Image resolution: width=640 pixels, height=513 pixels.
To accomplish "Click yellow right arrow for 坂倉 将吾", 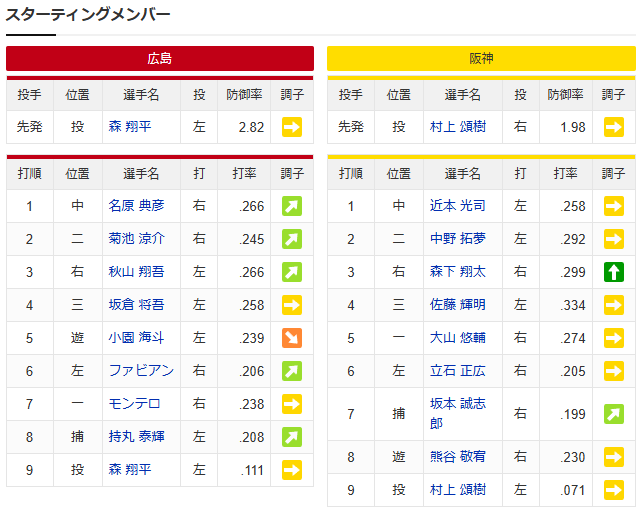I will 292,305.
